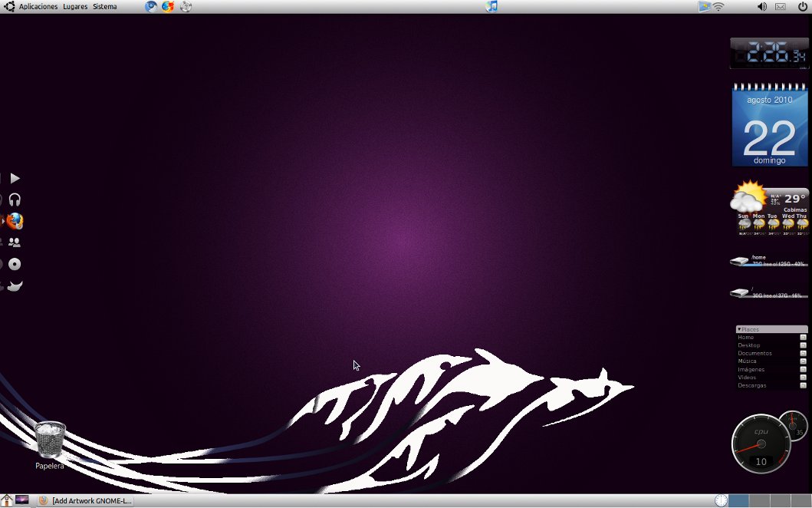Launch Firefox from the left dock
The image size is (812, 508).
(x=15, y=221)
